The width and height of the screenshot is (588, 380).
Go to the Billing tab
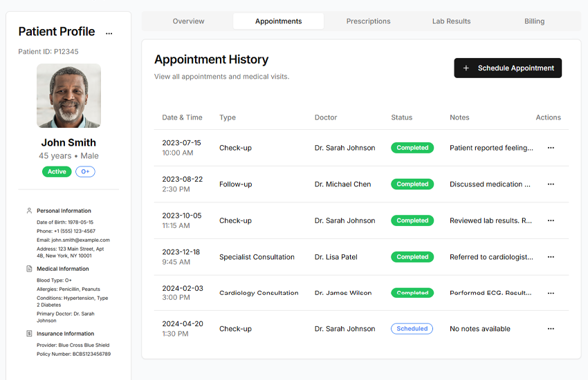click(x=534, y=21)
